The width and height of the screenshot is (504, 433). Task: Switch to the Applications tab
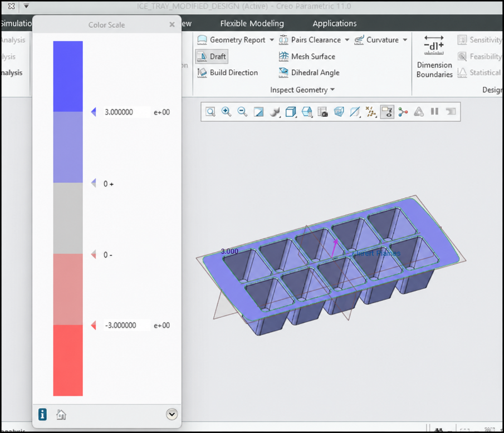pyautogui.click(x=335, y=23)
